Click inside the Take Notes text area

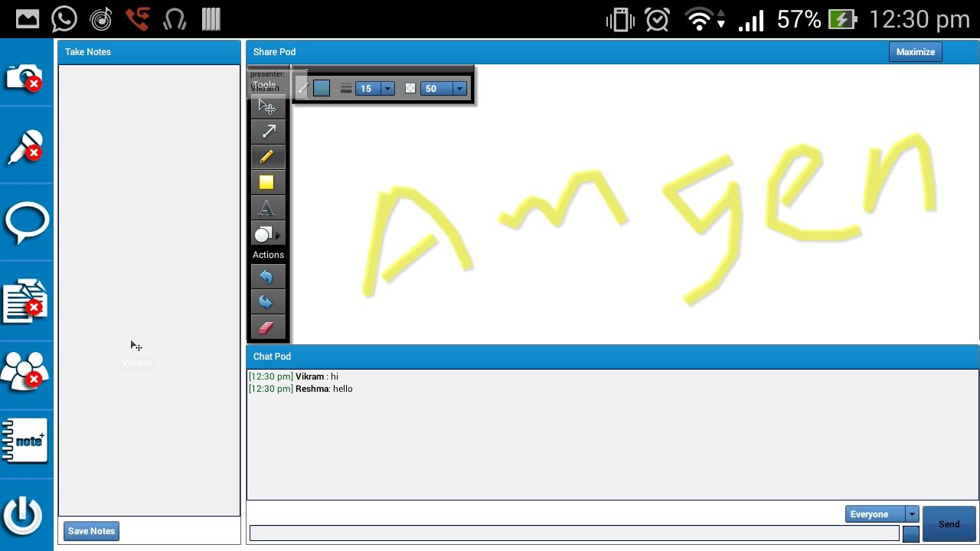(x=149, y=290)
